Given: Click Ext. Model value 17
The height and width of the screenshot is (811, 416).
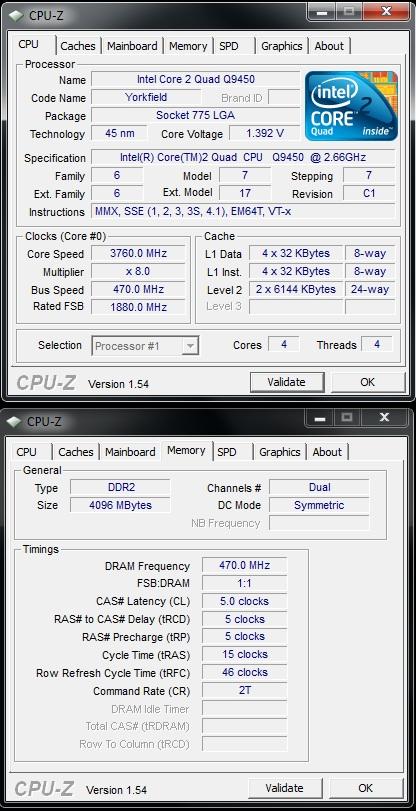Looking at the screenshot, I should (245, 193).
